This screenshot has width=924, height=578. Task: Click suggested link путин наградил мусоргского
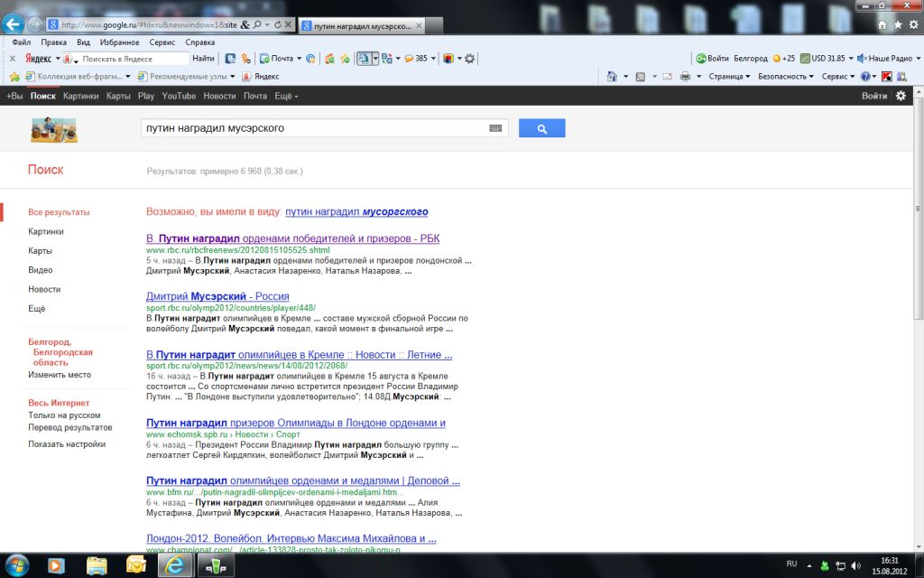tap(356, 212)
